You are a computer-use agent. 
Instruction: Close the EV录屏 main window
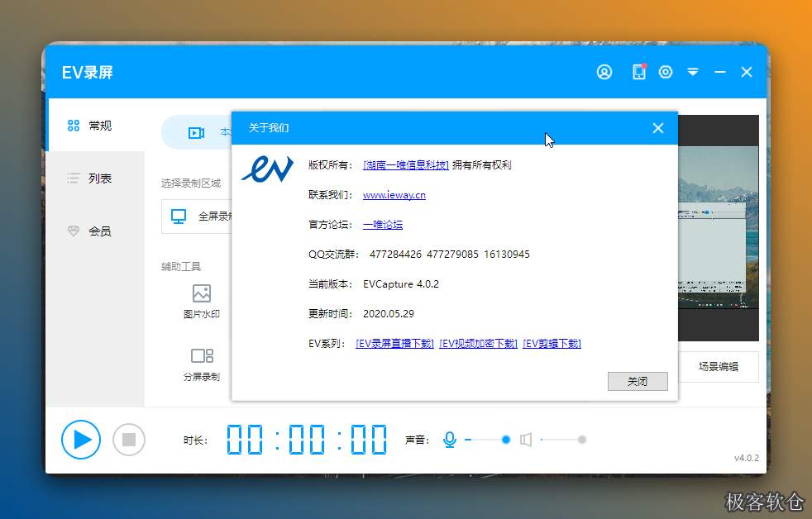coord(746,72)
